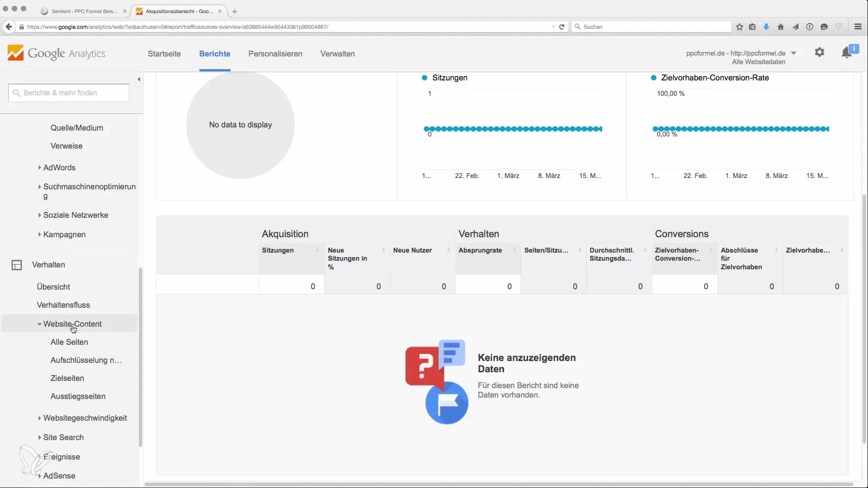
Task: Go to browser home page icon
Action: (x=781, y=27)
